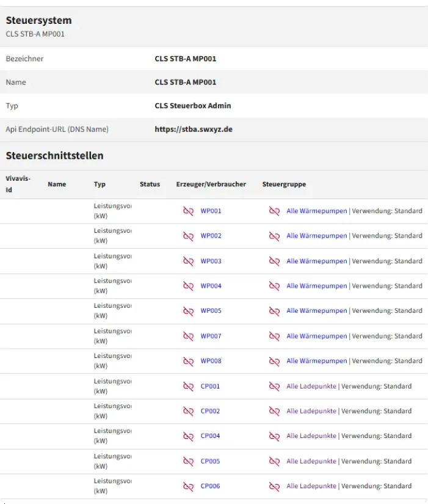428x504 pixels.
Task: Click the Vivavis-Id column header
Action: pyautogui.click(x=18, y=184)
